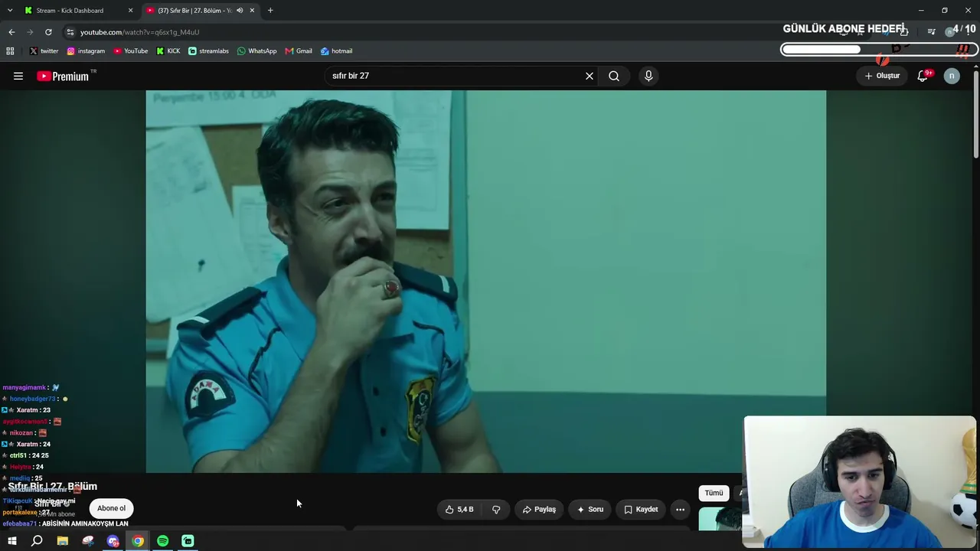The image size is (980, 551).
Task: Expand the tab search dropdown arrow
Action: pyautogui.click(x=9, y=11)
